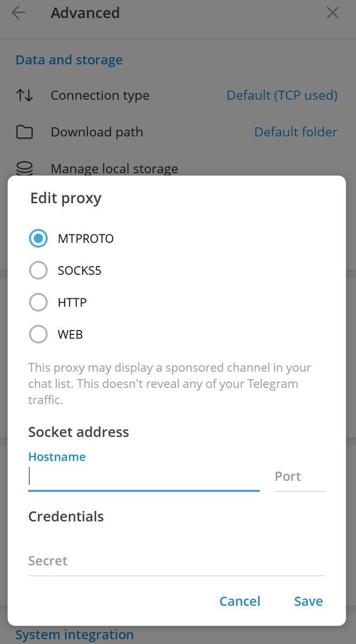This screenshot has height=644, width=356.
Task: Cancel the proxy edit dialog
Action: (240, 601)
